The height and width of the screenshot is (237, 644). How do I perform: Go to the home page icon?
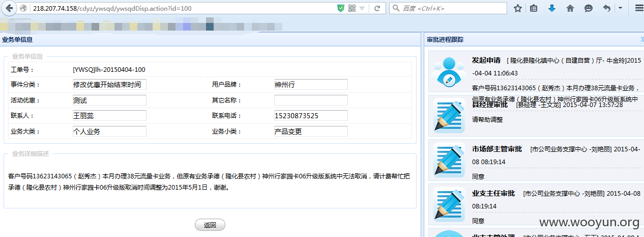[570, 8]
